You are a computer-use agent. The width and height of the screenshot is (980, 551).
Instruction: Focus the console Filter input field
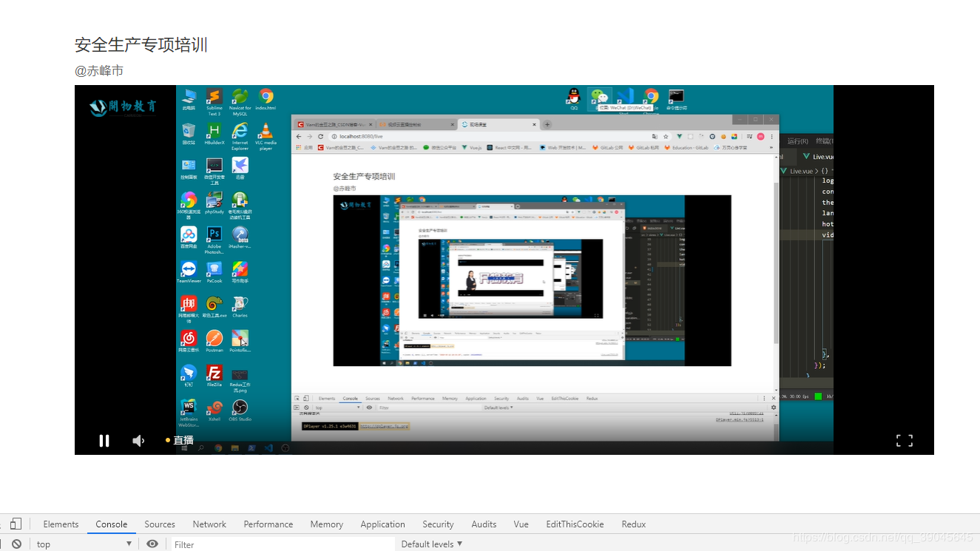pos(283,544)
